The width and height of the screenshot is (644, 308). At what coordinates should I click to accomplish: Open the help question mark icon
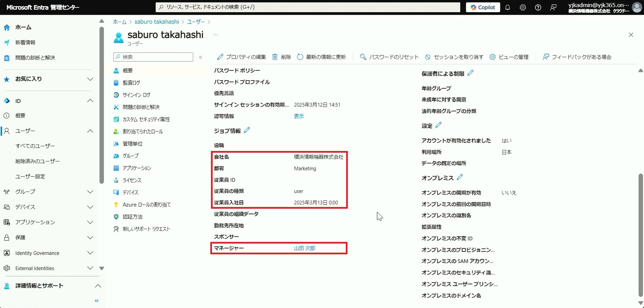pos(538,7)
